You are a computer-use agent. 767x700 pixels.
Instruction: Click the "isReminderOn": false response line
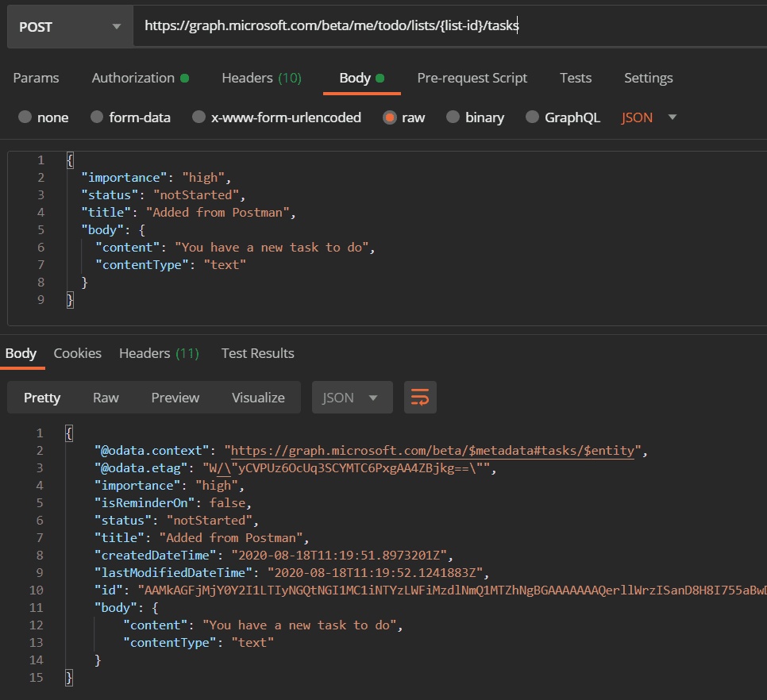tap(173, 503)
